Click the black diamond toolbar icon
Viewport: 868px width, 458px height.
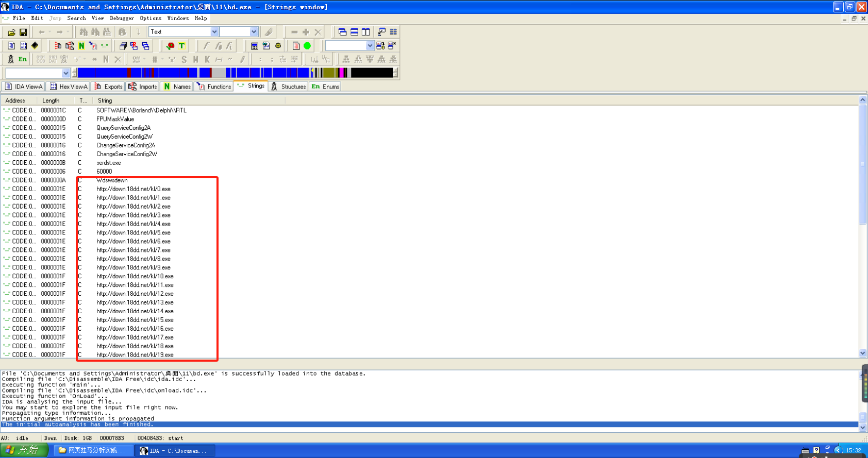[x=35, y=46]
